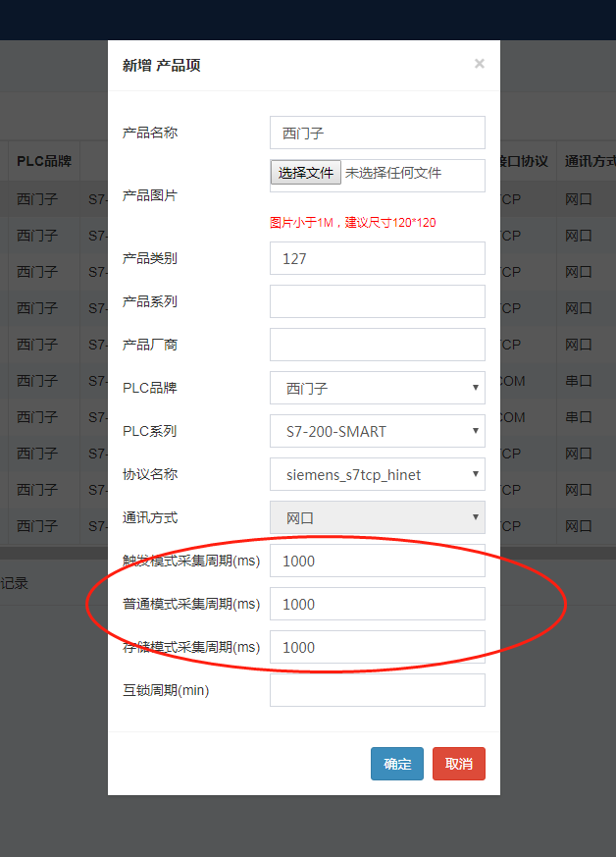Viewport: 616px width, 857px height.
Task: Click the 触发模式采集周期 input field
Action: [x=377, y=561]
